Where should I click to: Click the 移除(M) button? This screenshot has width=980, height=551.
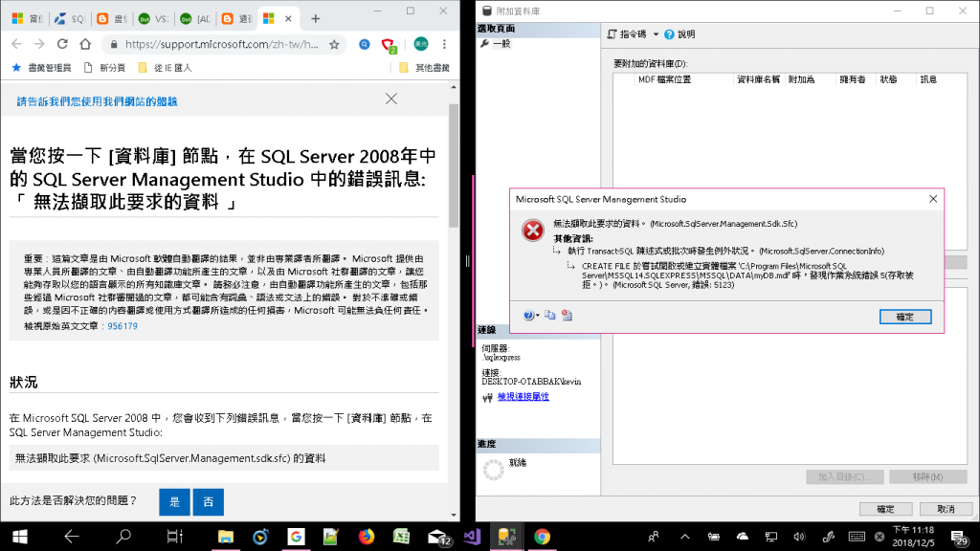927,476
